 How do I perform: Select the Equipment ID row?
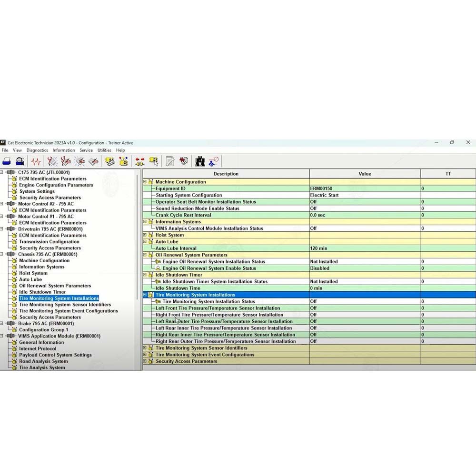pyautogui.click(x=309, y=188)
